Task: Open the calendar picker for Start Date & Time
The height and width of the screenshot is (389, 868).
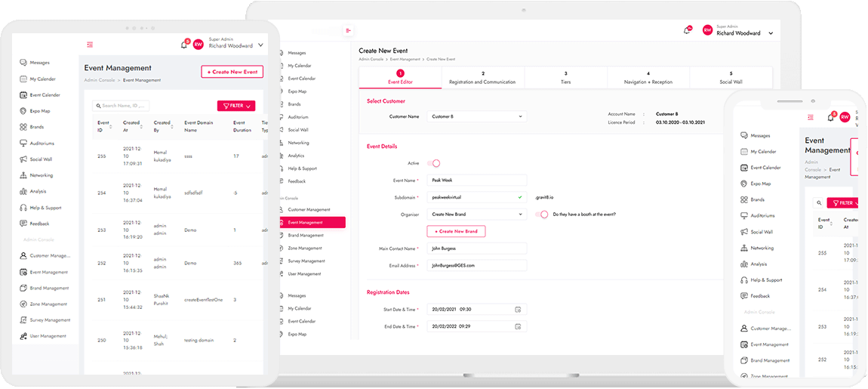Action: point(518,310)
